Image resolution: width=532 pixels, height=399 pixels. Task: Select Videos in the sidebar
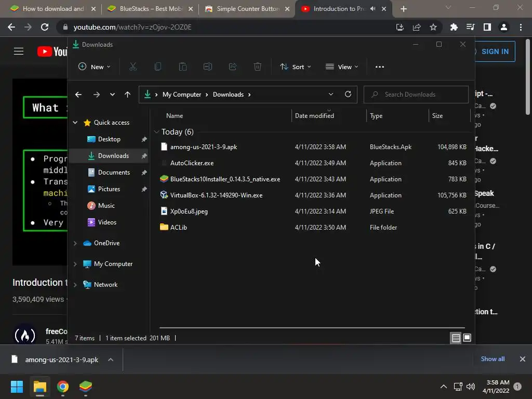107,222
